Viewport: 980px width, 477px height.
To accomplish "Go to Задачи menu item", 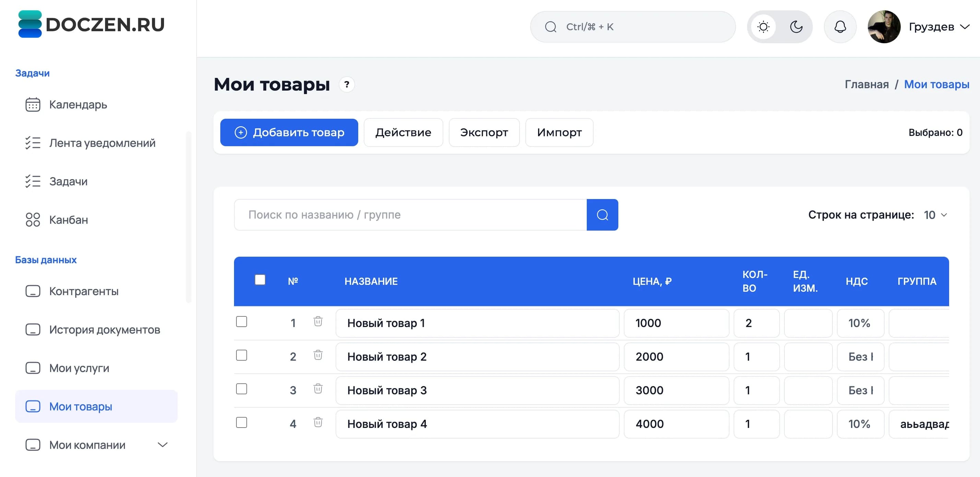I will (96, 182).
